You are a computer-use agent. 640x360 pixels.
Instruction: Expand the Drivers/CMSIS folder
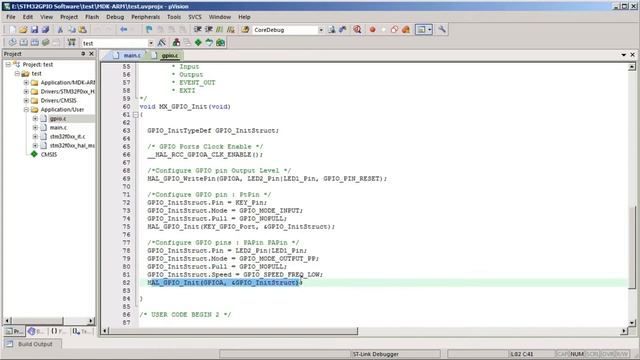[x=26, y=101]
